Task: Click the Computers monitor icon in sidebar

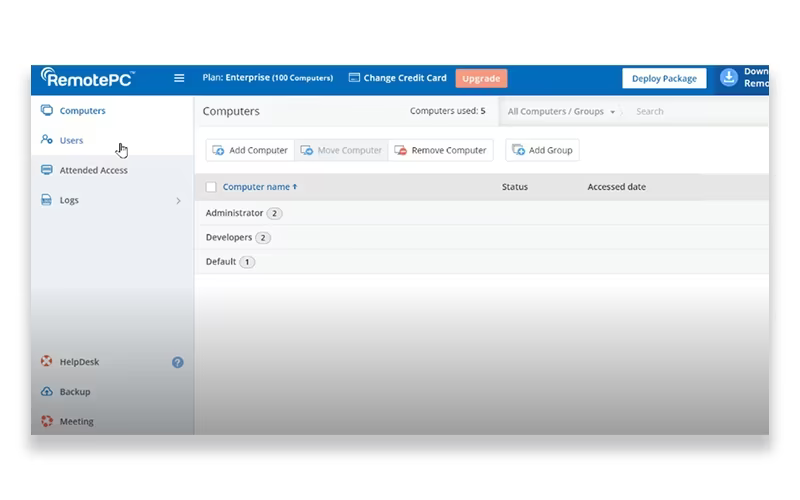Action: [47, 110]
